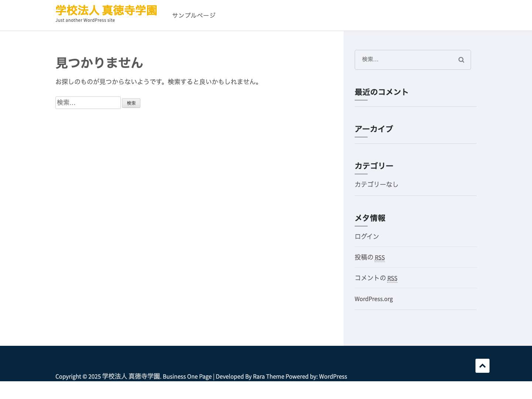532x399 pixels.
Task: Click the footer 学校法人 真徳寺学園 copyright link
Action: tap(131, 376)
